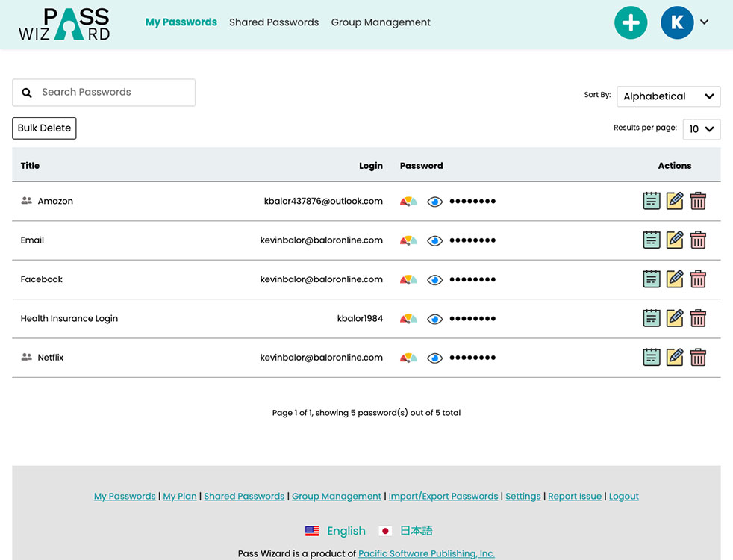The image size is (733, 560).
Task: Open the Sort By Alphabetical dropdown
Action: 669,96
